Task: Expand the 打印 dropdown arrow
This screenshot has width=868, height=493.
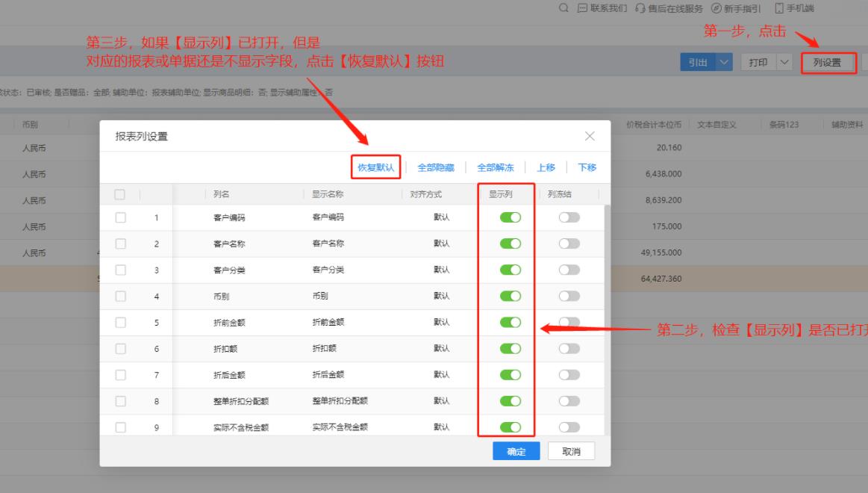Action: pyautogui.click(x=784, y=62)
